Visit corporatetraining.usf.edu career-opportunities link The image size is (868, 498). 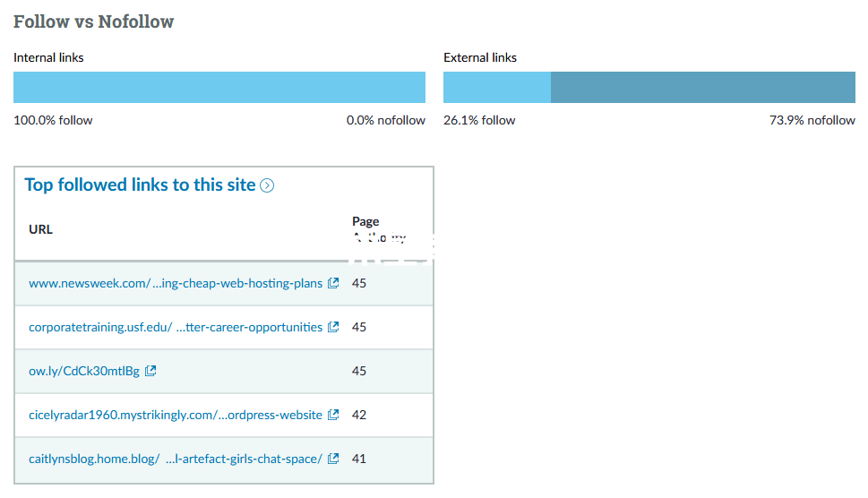point(176,327)
